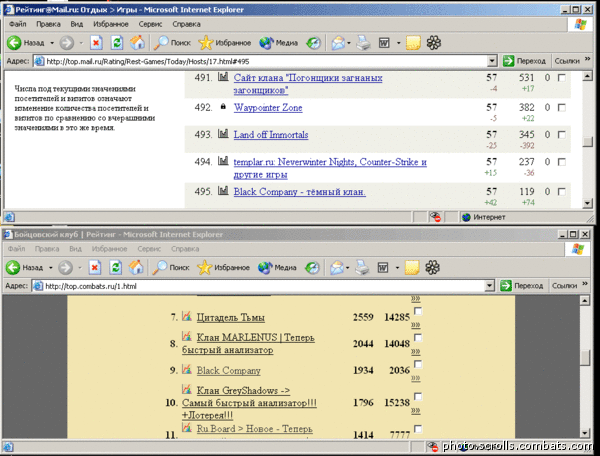
Task: Open Поиск in Бойцовский клуб window
Action: (x=171, y=267)
